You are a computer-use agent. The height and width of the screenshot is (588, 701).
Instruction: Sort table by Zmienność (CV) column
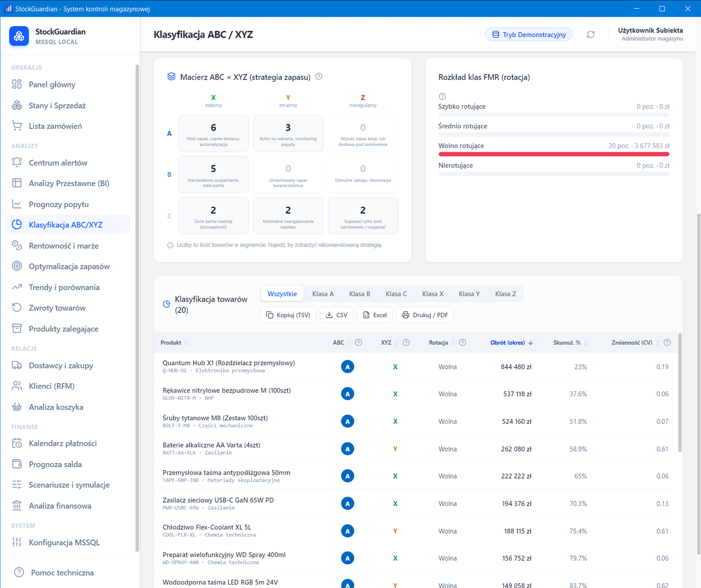point(636,343)
